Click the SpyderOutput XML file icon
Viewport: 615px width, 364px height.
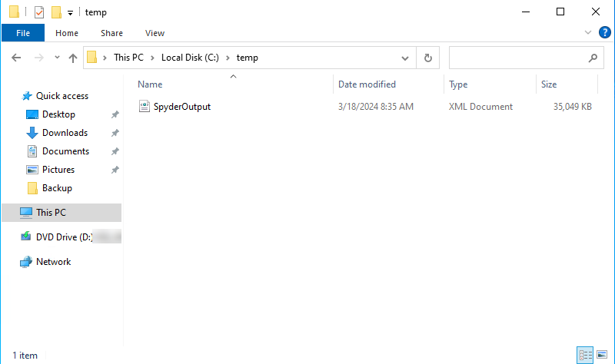[x=145, y=106]
